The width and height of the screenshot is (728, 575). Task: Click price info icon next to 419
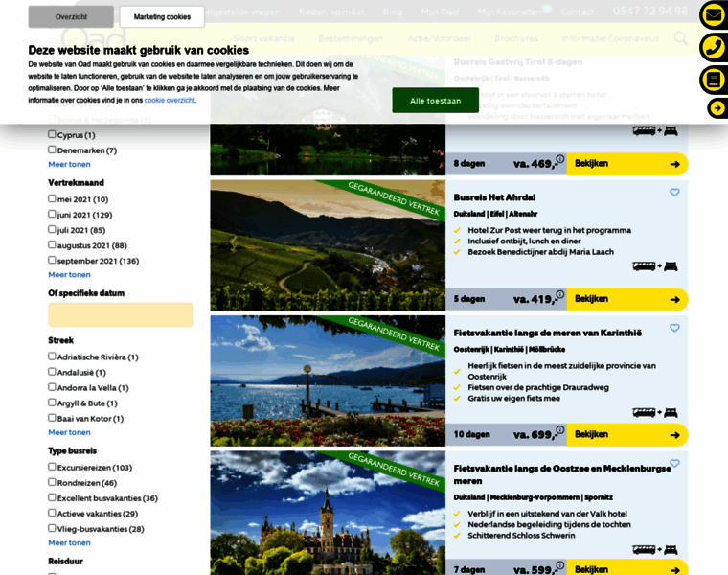560,294
